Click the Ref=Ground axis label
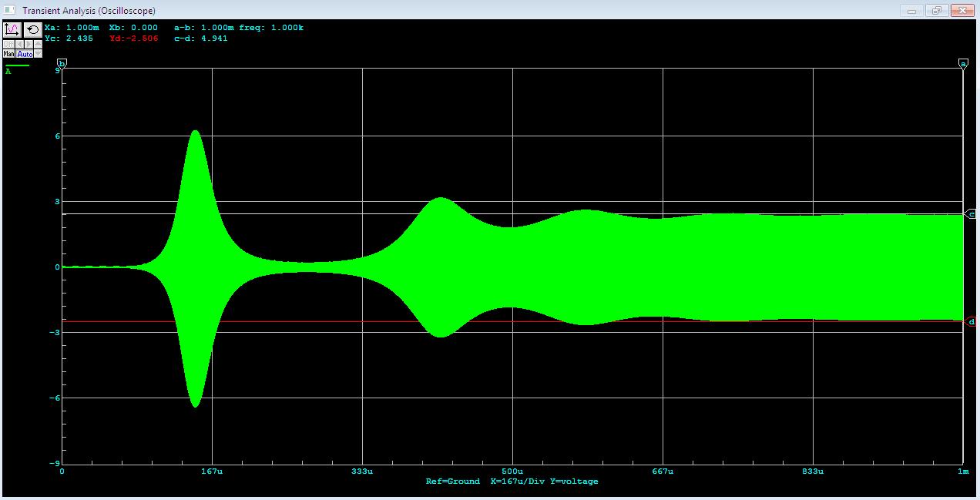Viewport: 980px width, 500px height. tap(452, 482)
